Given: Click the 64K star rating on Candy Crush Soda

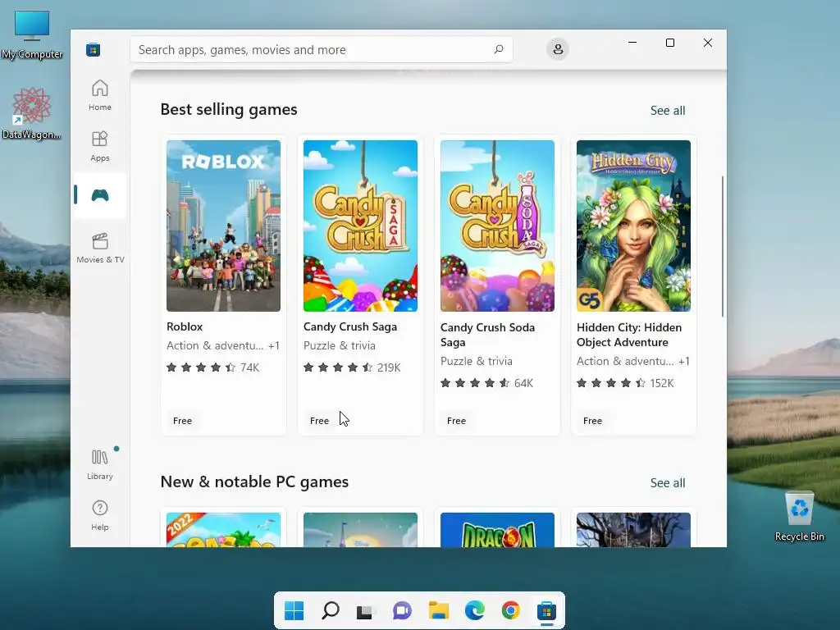Looking at the screenshot, I should tap(486, 383).
